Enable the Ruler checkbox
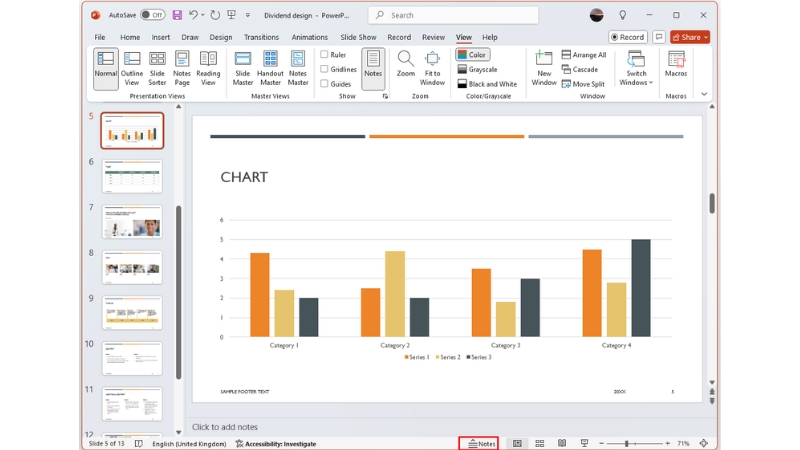The width and height of the screenshot is (800, 450). pyautogui.click(x=324, y=54)
